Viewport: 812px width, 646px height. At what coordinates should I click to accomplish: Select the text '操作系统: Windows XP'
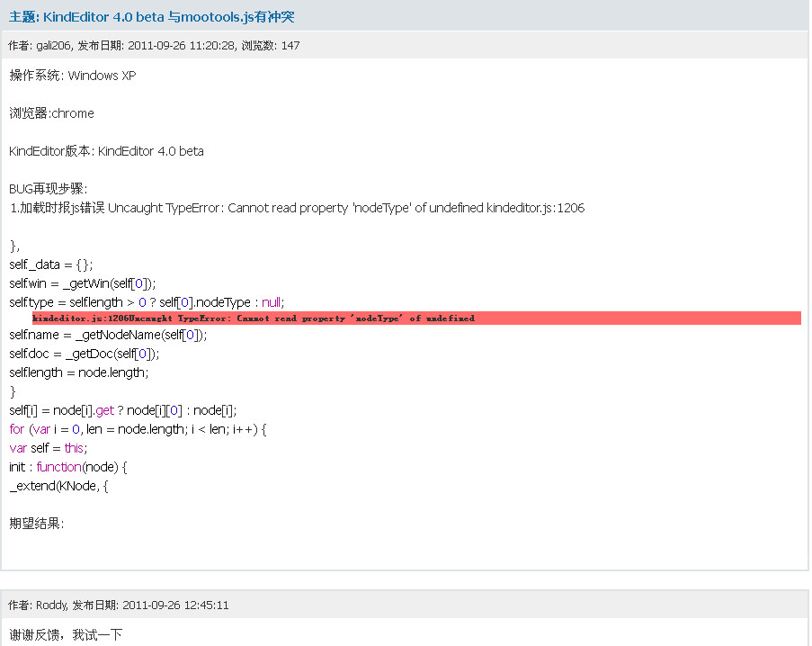tap(73, 76)
